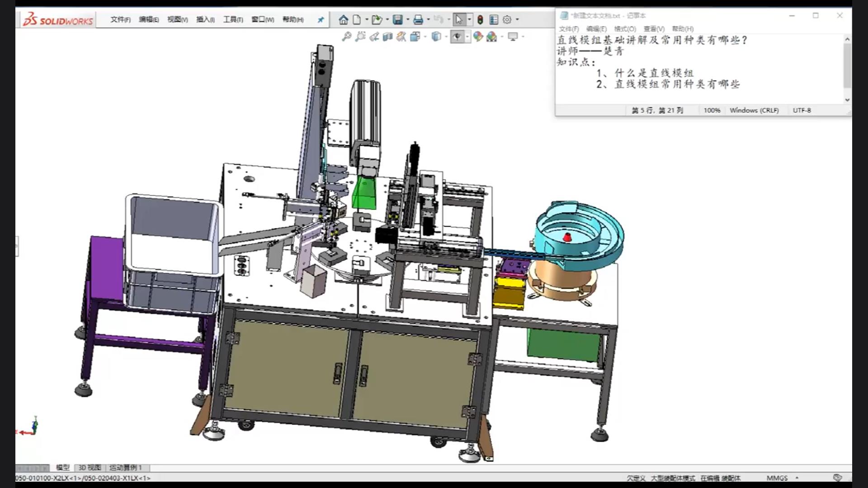Expand the Apply Scene dropdown arrow
This screenshot has height=488, width=868.
click(502, 37)
